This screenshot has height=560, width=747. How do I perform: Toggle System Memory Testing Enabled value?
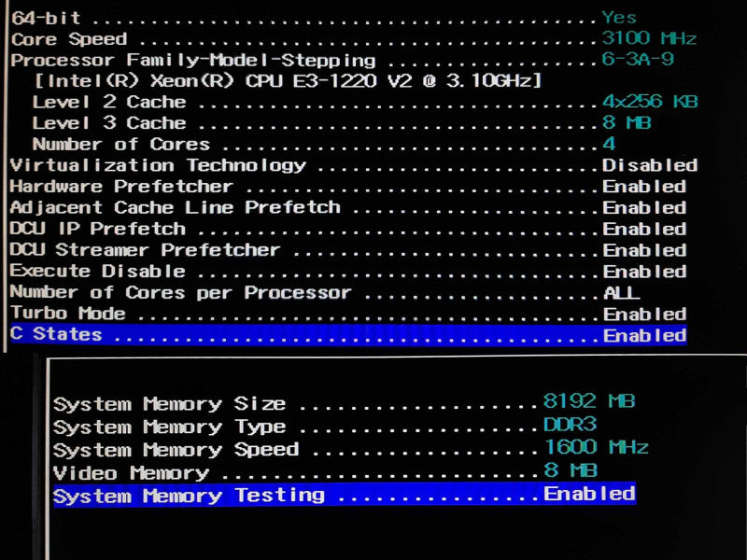[x=590, y=494]
